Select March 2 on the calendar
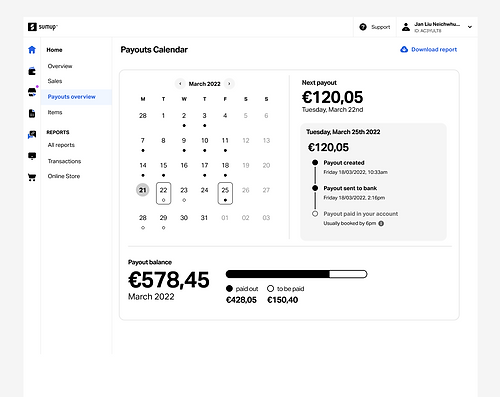This screenshot has height=397, width=500. pos(184,116)
